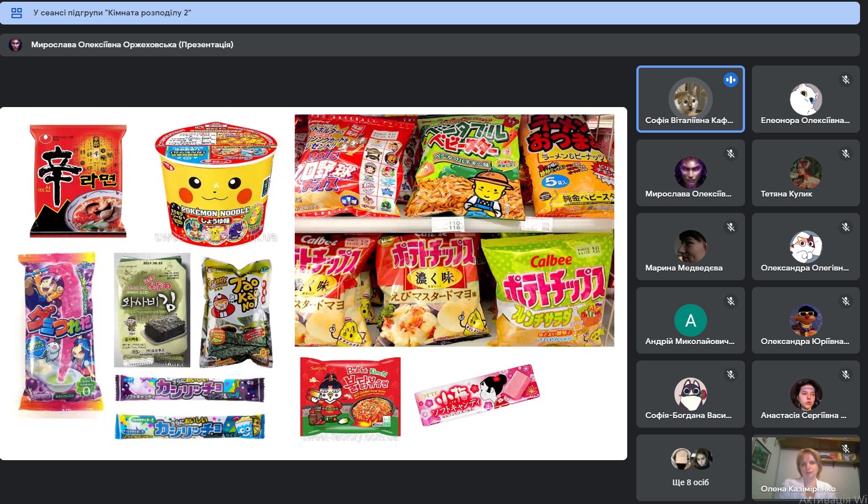This screenshot has height=504, width=868.
Task: Click the presenter avatar beside "Мирослава Олексіївна Оржеховська (Презентація)"
Action: 15,44
